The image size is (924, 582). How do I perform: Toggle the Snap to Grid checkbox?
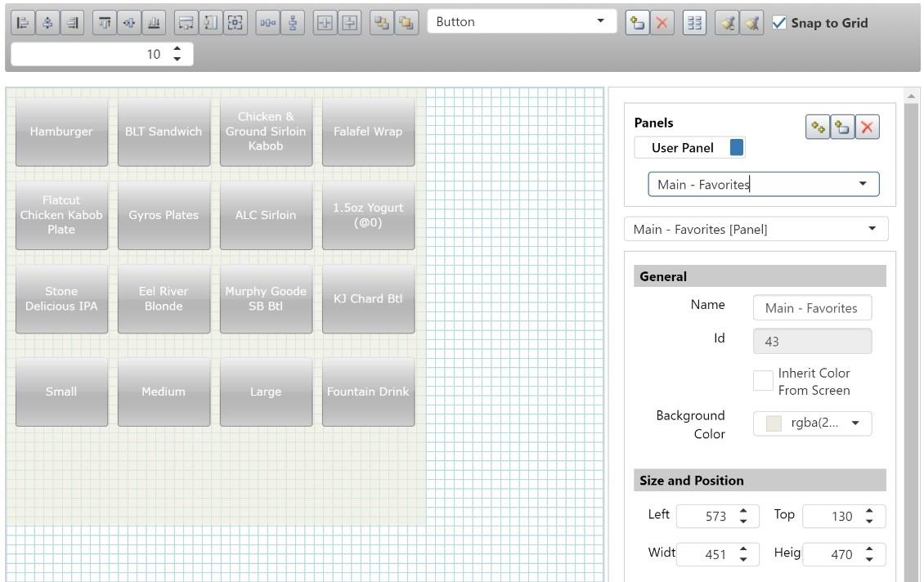778,23
